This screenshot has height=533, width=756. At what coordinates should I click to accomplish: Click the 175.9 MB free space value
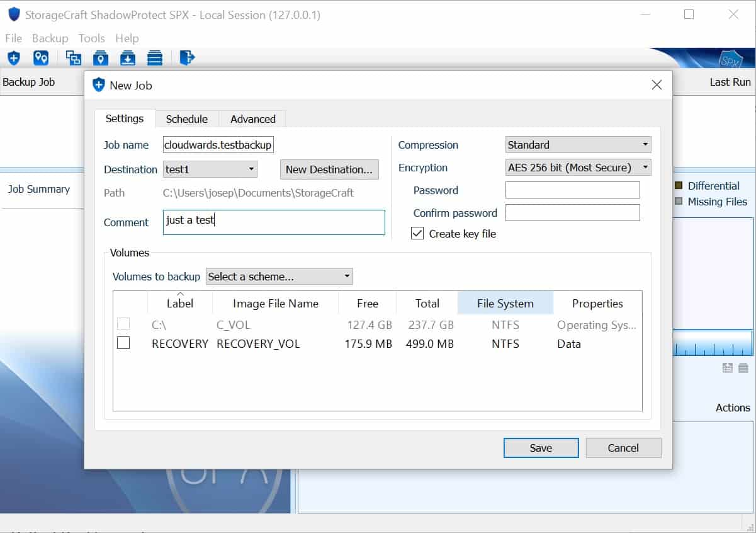pos(369,344)
